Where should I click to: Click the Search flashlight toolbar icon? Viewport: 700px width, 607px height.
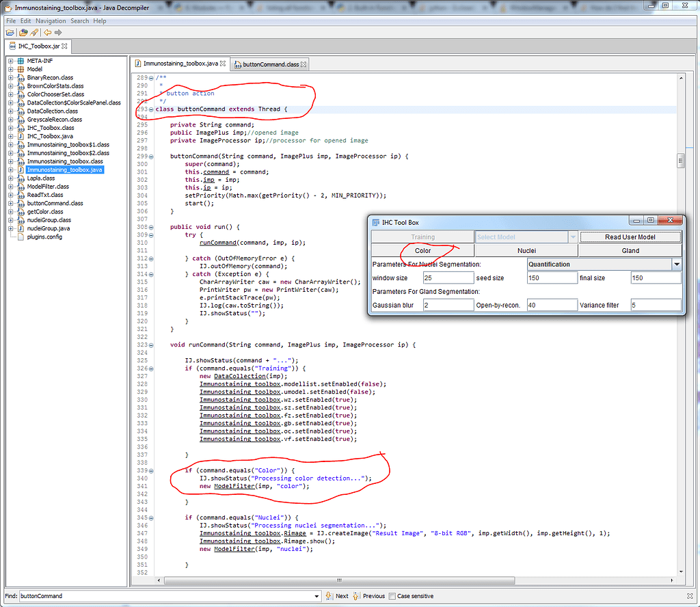(33, 31)
